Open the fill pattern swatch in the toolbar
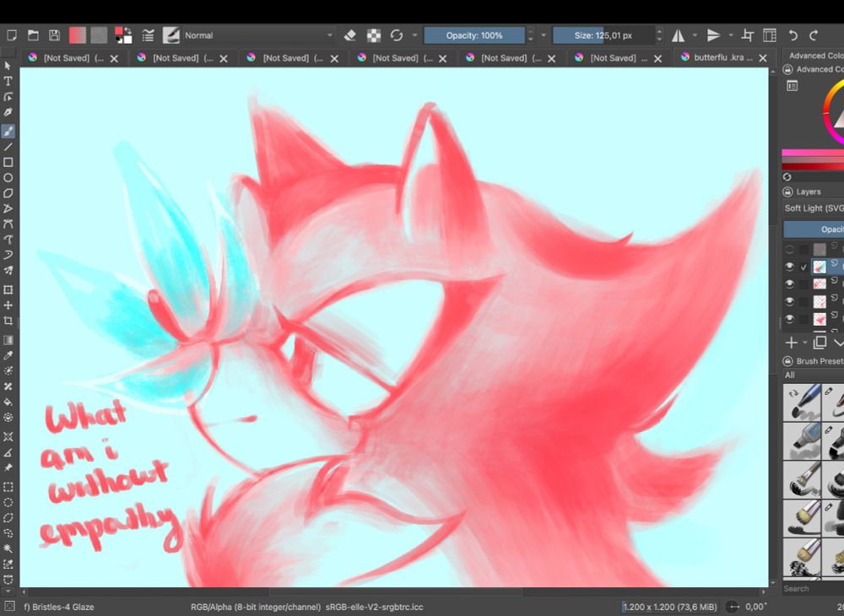 tap(99, 35)
